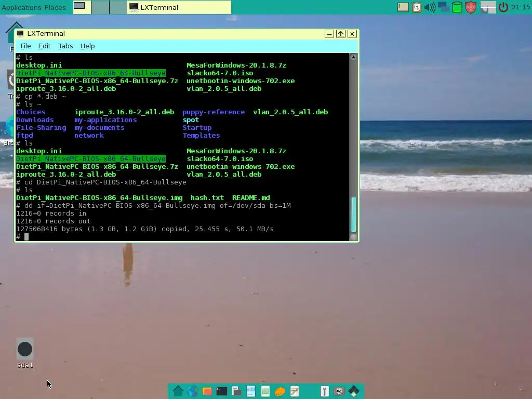Maximize the LXTerminal window

pos(341,34)
